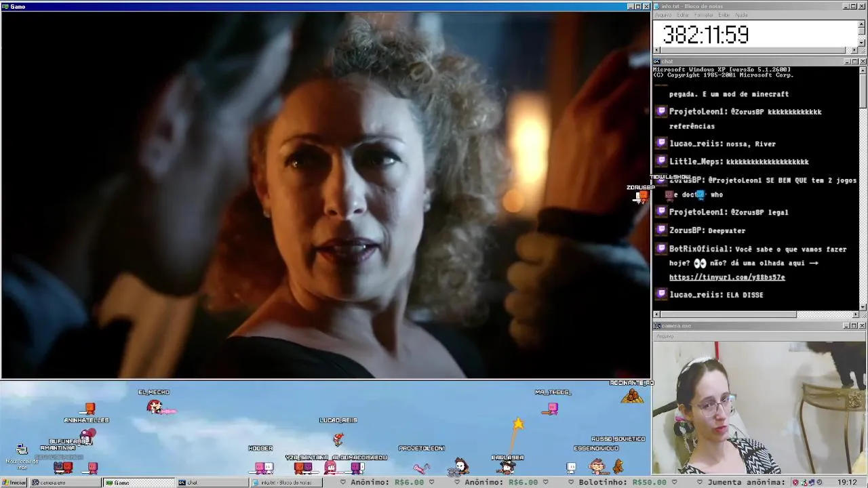Open the chat taskbar button

pos(212,483)
